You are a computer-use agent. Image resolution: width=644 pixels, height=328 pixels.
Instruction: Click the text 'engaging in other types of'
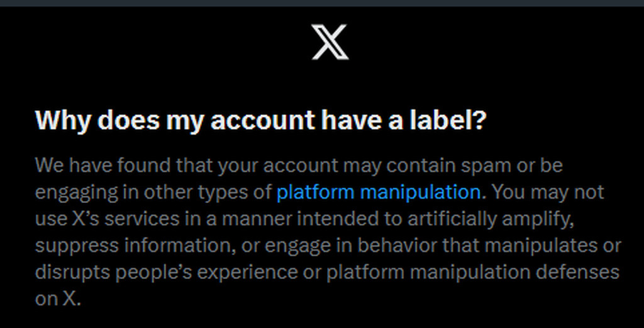tap(153, 192)
